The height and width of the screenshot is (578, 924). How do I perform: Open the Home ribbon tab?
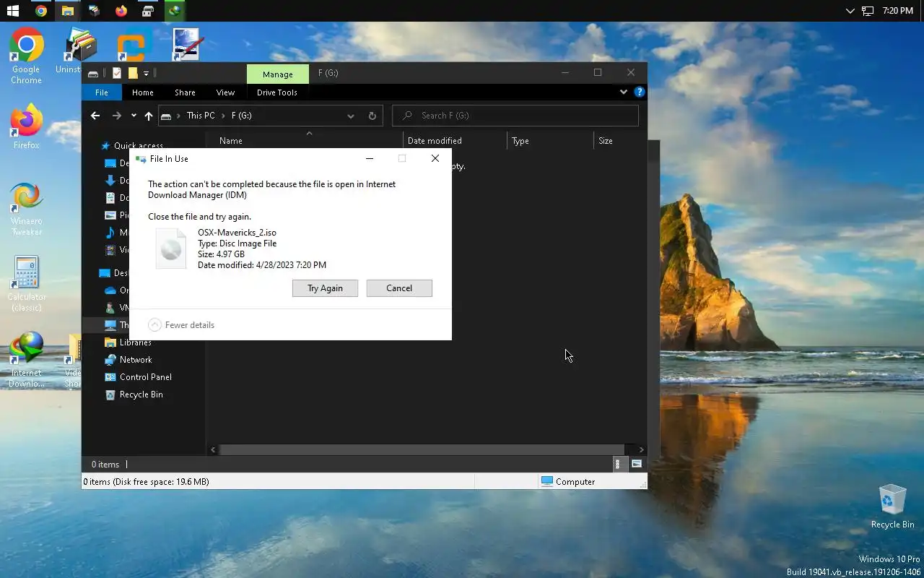[x=142, y=92]
